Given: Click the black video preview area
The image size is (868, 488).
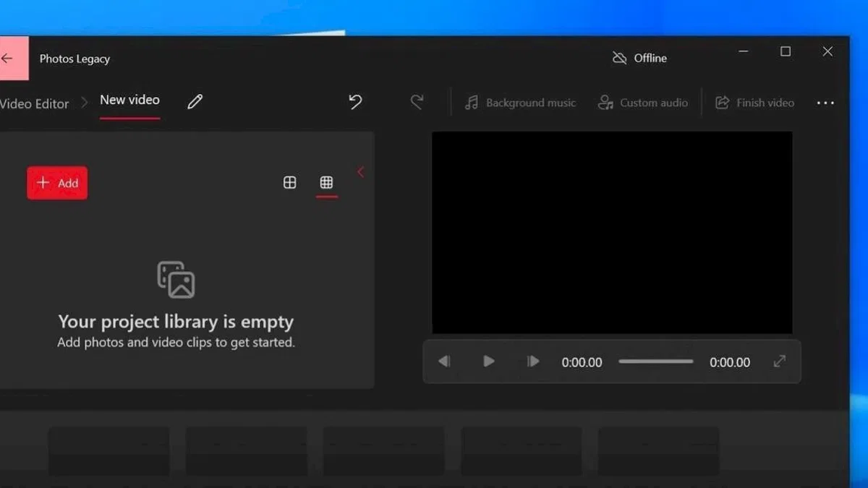Looking at the screenshot, I should coord(612,232).
